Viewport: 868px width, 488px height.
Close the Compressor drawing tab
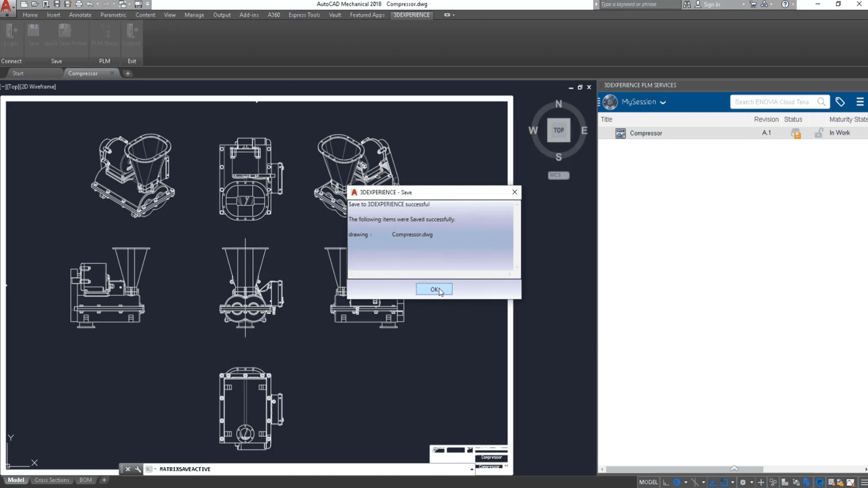112,74
